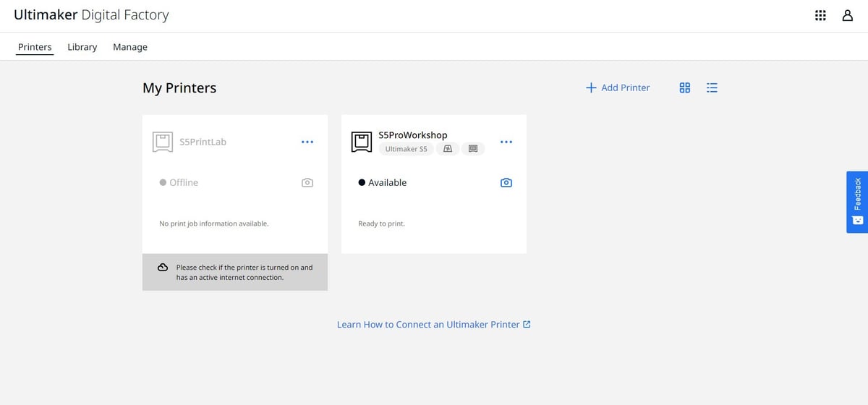
Task: Open the S5PrintLab three-dot options menu
Action: click(x=307, y=142)
